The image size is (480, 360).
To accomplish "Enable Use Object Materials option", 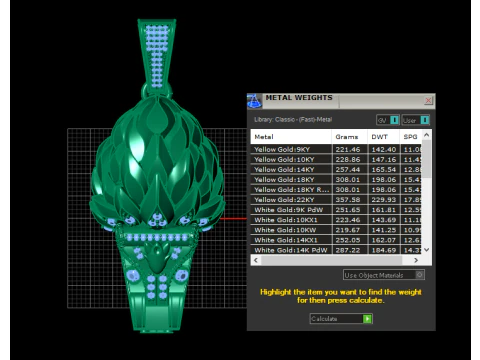I will coord(384,275).
